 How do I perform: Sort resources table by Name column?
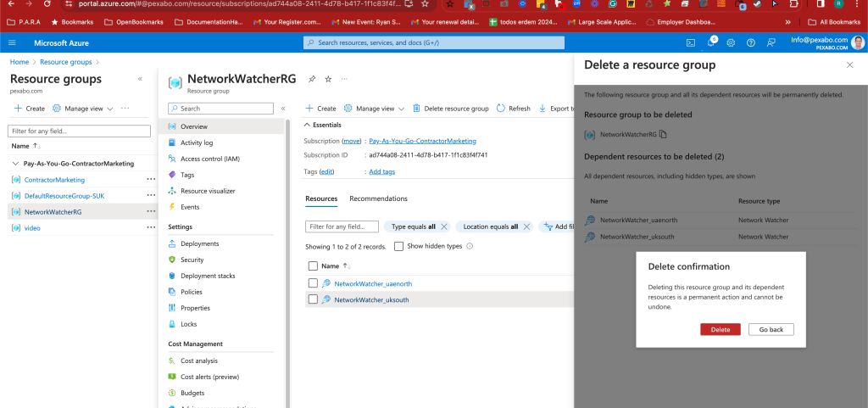click(336, 265)
